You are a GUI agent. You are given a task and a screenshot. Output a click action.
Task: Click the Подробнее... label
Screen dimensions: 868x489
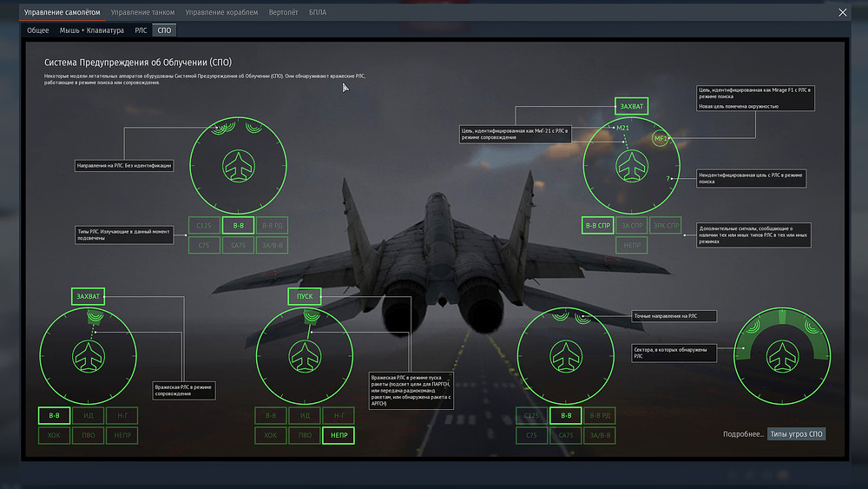[743, 433]
